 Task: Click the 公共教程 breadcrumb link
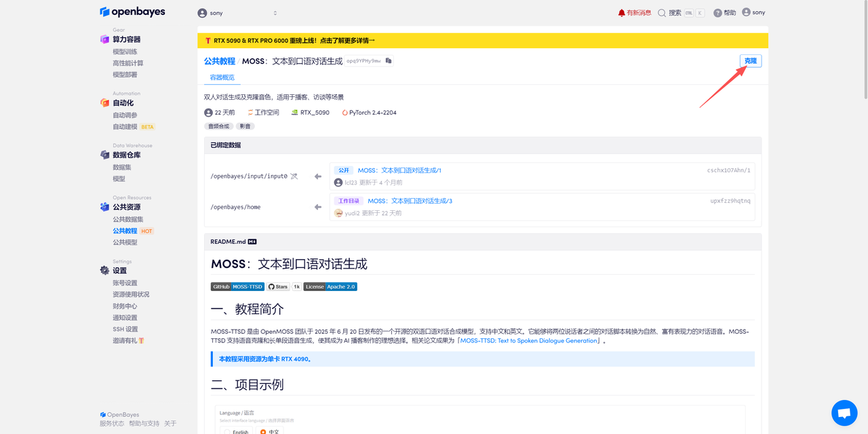[220, 61]
